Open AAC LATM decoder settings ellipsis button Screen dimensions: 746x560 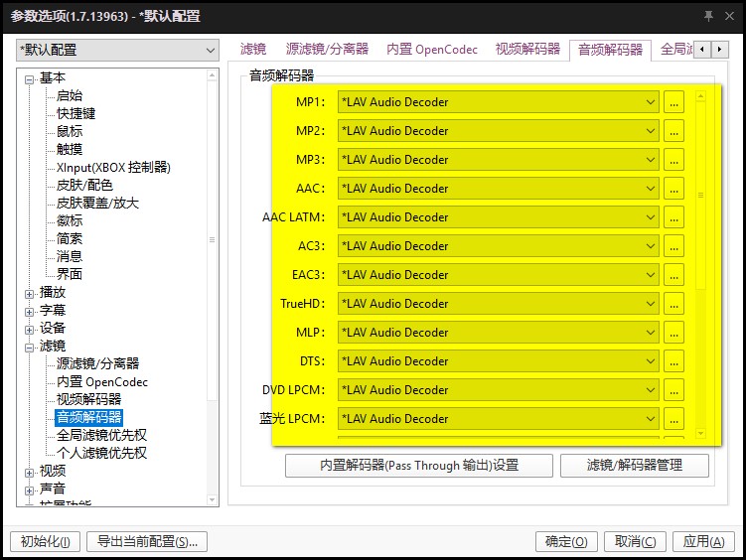tap(673, 217)
